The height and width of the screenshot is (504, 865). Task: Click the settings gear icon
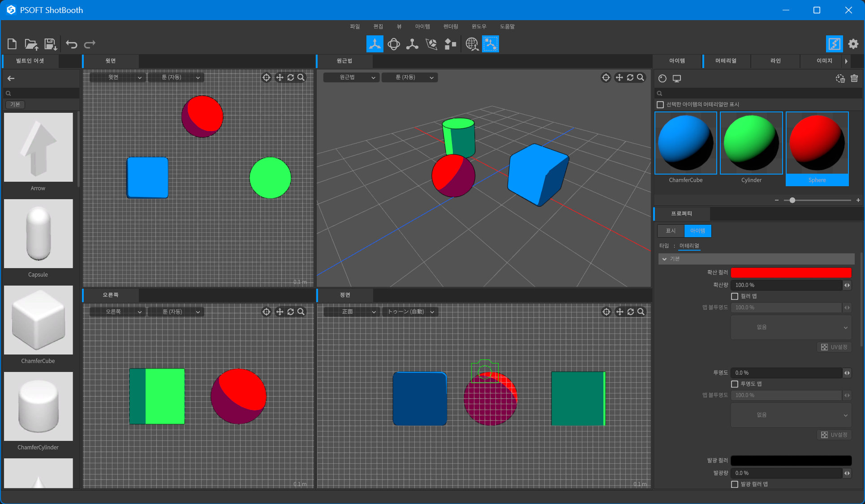click(x=853, y=44)
